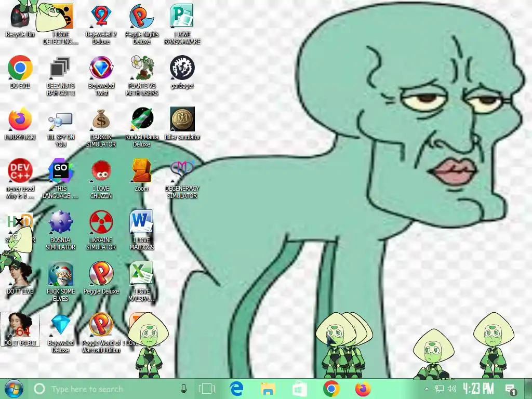Screen dimensions: 532x399
Task: Open the Start menu orb
Action: [x=14, y=389]
